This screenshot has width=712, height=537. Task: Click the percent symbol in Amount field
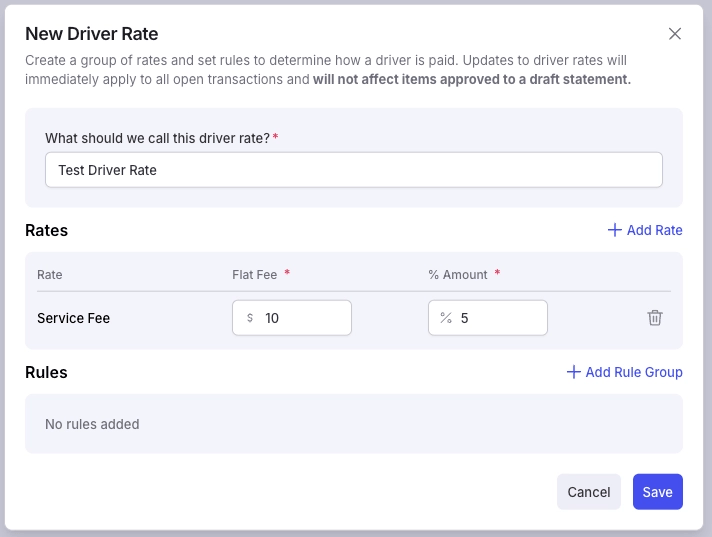[446, 318]
